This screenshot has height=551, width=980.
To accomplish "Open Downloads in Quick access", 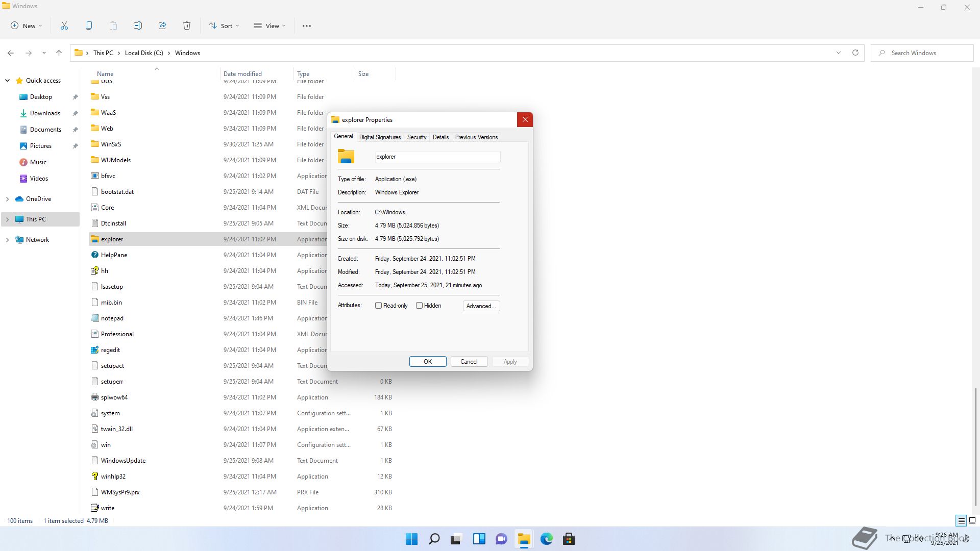I will point(45,113).
